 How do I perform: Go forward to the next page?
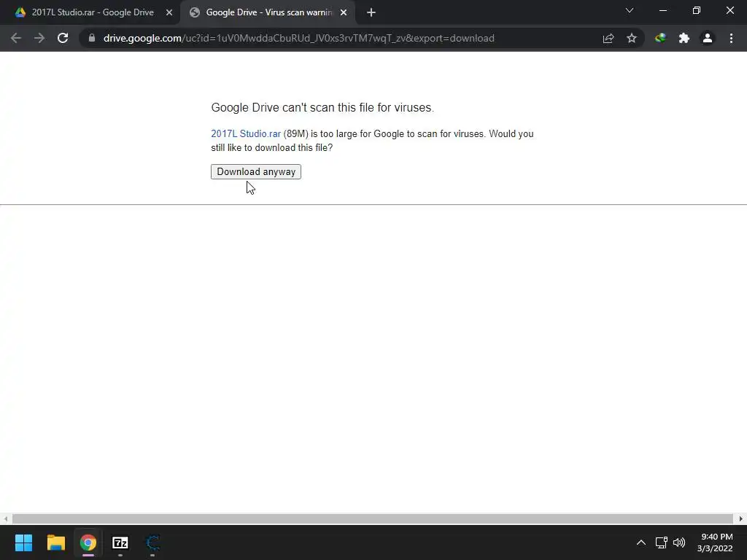click(x=39, y=38)
